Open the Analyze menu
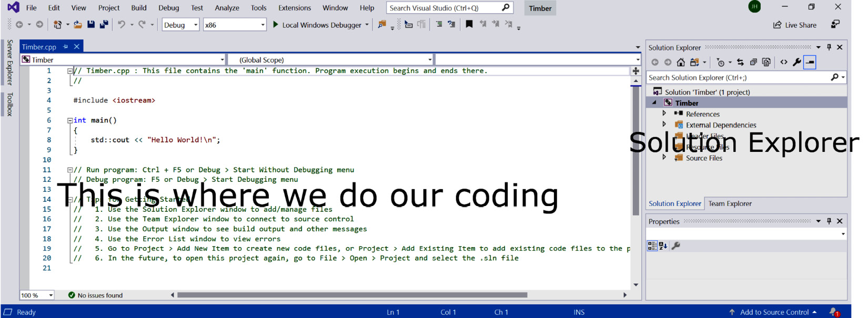868x318 pixels. [227, 8]
